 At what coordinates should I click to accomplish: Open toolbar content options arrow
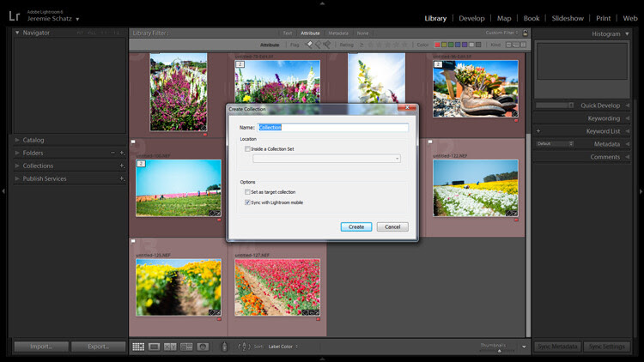point(524,347)
